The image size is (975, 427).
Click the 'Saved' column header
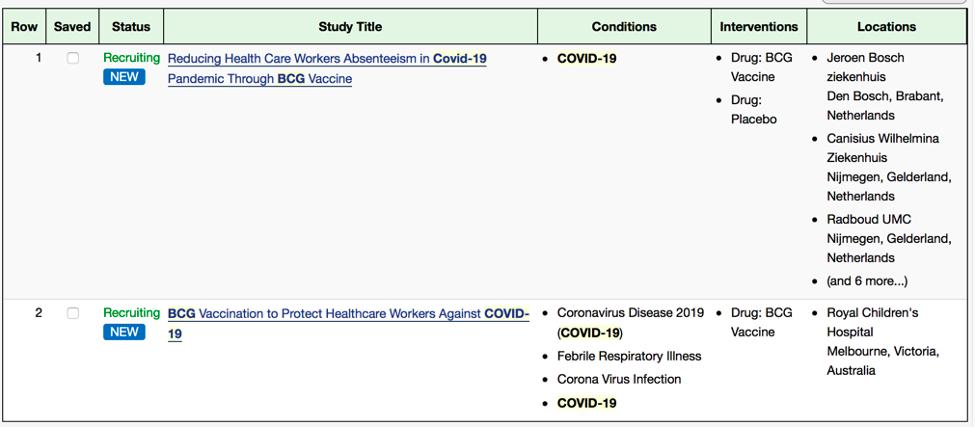pyautogui.click(x=72, y=27)
